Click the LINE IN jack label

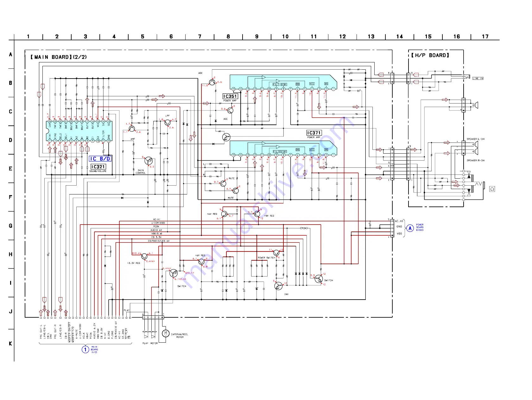click(478, 78)
